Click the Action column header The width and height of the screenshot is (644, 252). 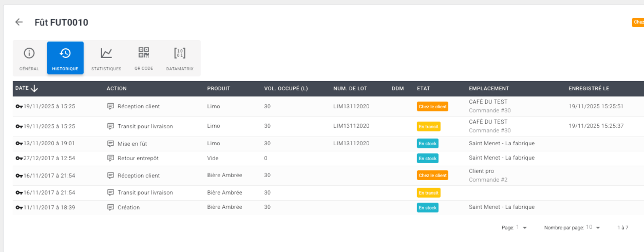click(x=117, y=88)
